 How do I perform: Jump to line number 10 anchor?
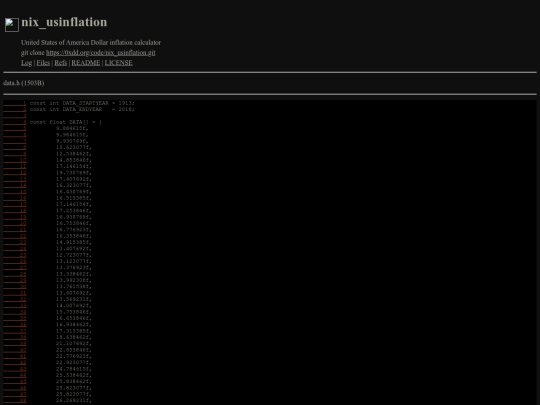15,160
